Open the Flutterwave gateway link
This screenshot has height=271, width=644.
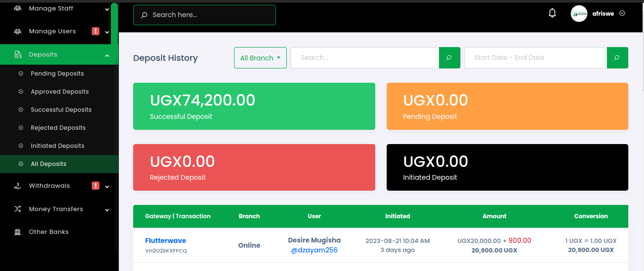tap(166, 241)
